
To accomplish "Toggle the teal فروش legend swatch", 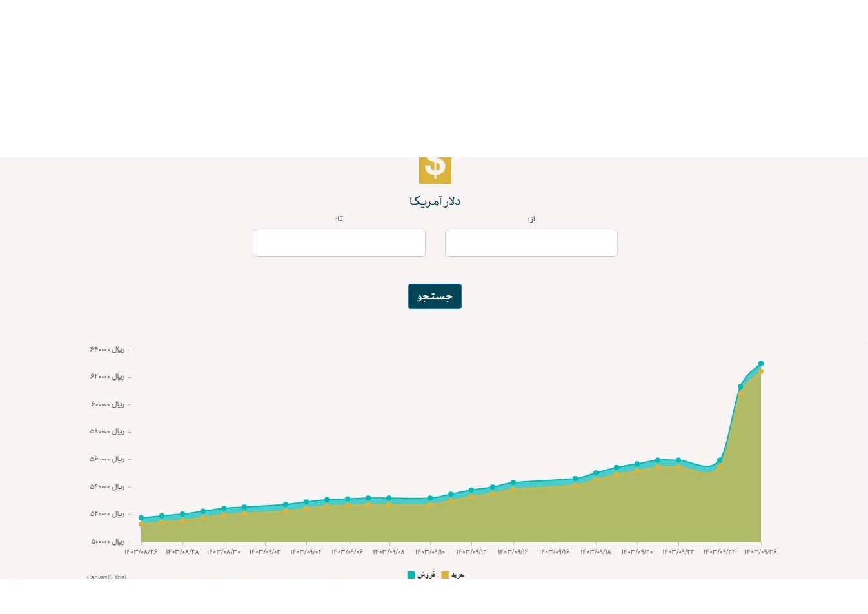I will pos(411,575).
